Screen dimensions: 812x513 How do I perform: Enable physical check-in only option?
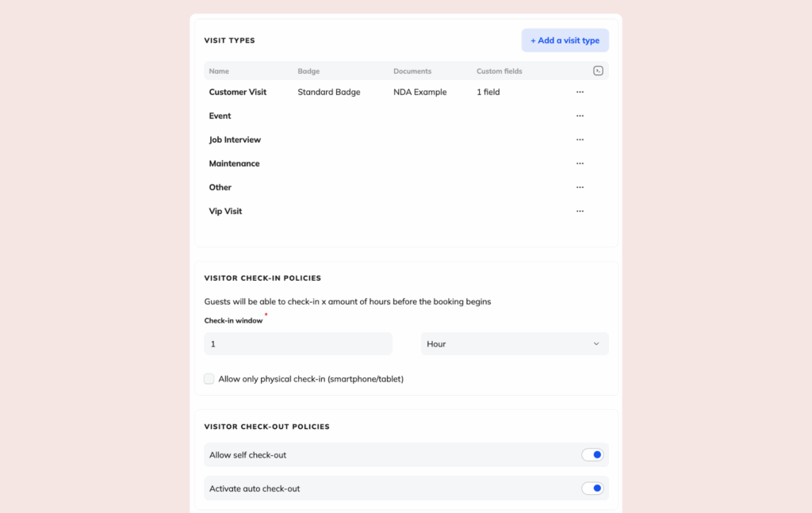coord(209,378)
